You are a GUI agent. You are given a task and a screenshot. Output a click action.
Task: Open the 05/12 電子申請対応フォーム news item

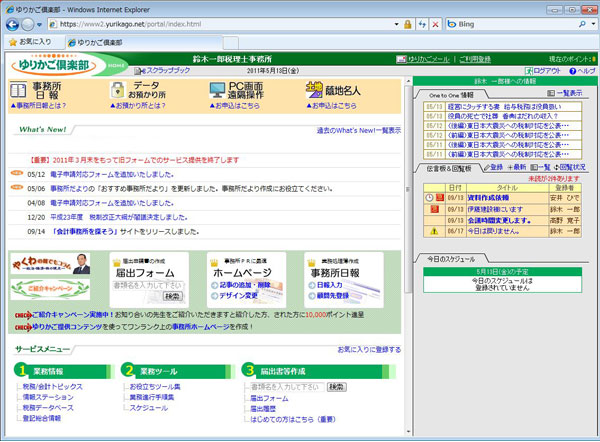point(112,175)
